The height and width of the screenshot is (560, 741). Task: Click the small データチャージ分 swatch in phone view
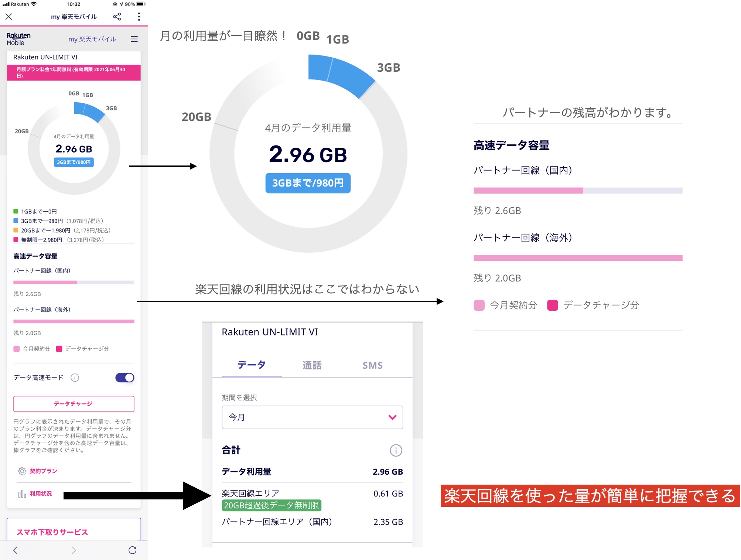click(x=59, y=349)
